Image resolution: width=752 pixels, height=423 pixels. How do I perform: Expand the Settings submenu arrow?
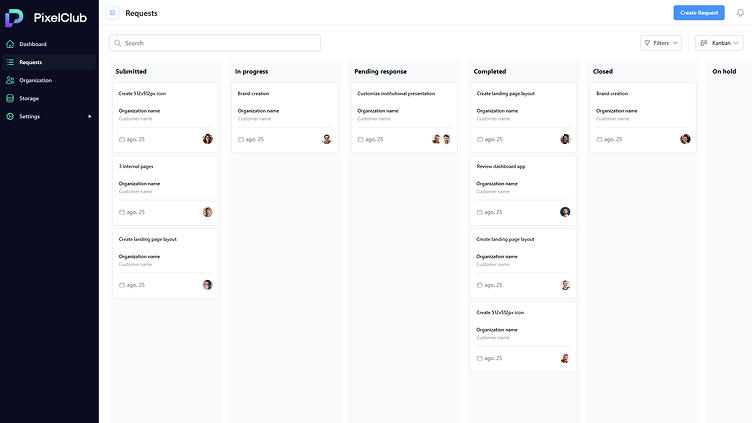click(x=89, y=116)
